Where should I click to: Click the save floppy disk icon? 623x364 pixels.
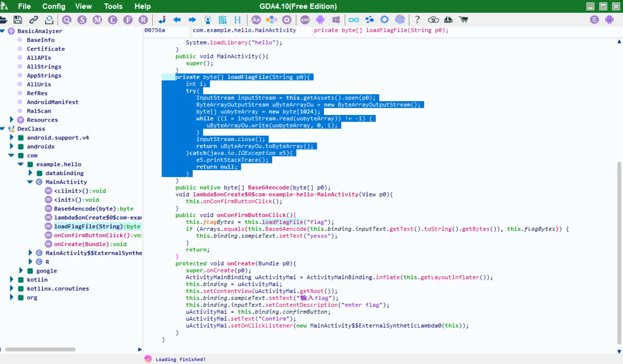pos(18,20)
